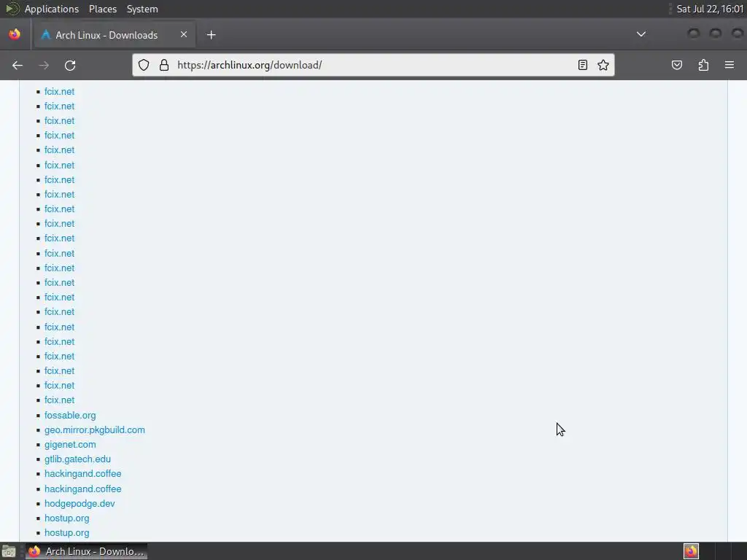Open the gtlib.gatech.edu mirror link
Image resolution: width=747 pixels, height=560 pixels.
(x=77, y=459)
